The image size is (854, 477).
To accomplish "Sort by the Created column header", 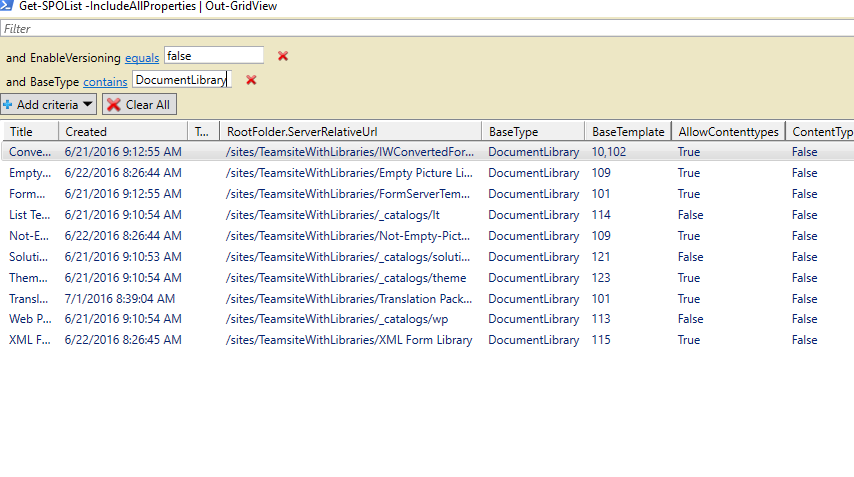I will click(123, 131).
